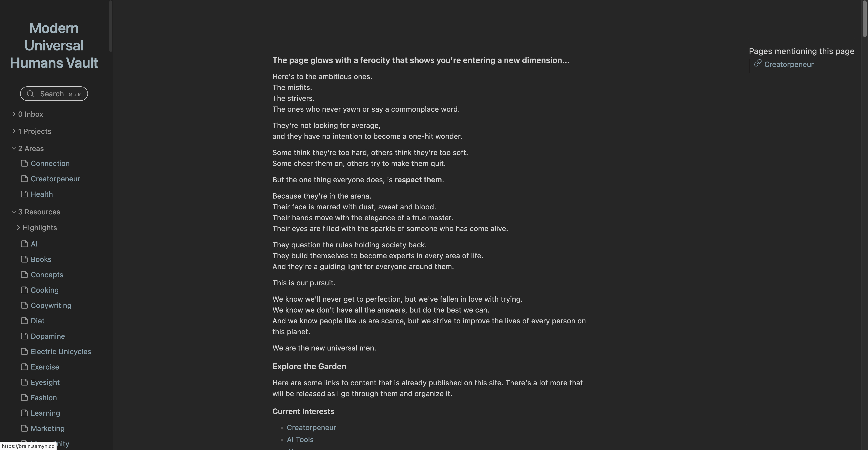Click the link icon beside Creatorpeneur backlink
Image resolution: width=868 pixels, height=450 pixels.
pyautogui.click(x=758, y=63)
